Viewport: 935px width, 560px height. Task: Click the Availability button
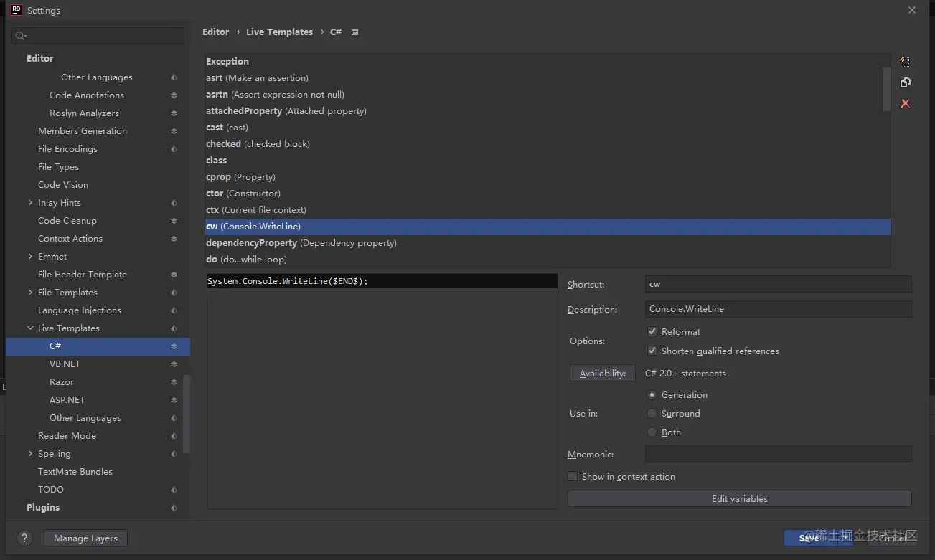(x=603, y=374)
